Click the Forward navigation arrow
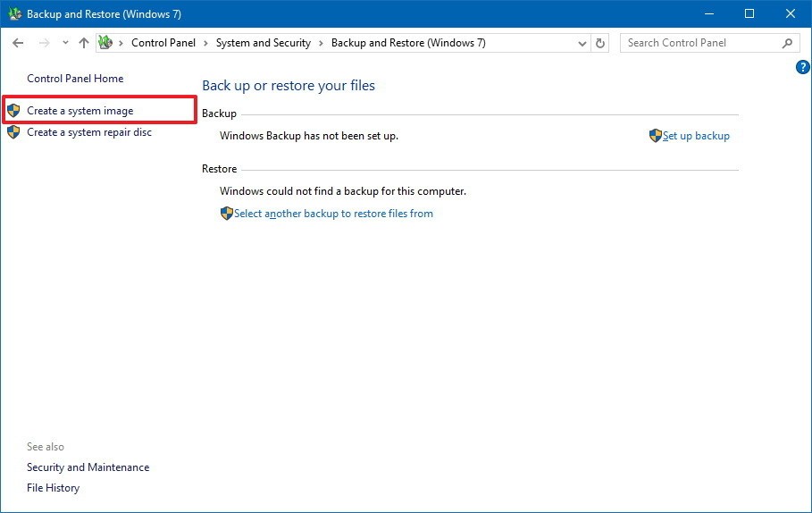The height and width of the screenshot is (513, 812). click(43, 43)
